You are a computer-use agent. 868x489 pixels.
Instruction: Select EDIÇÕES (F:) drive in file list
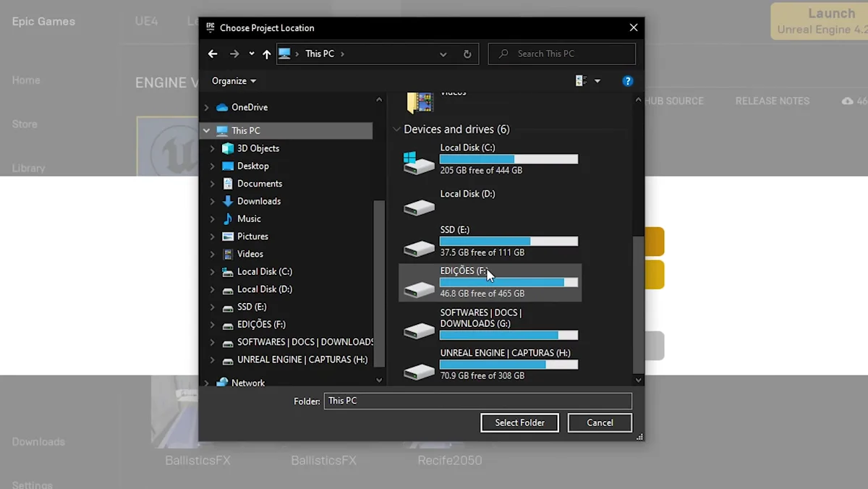tap(490, 282)
